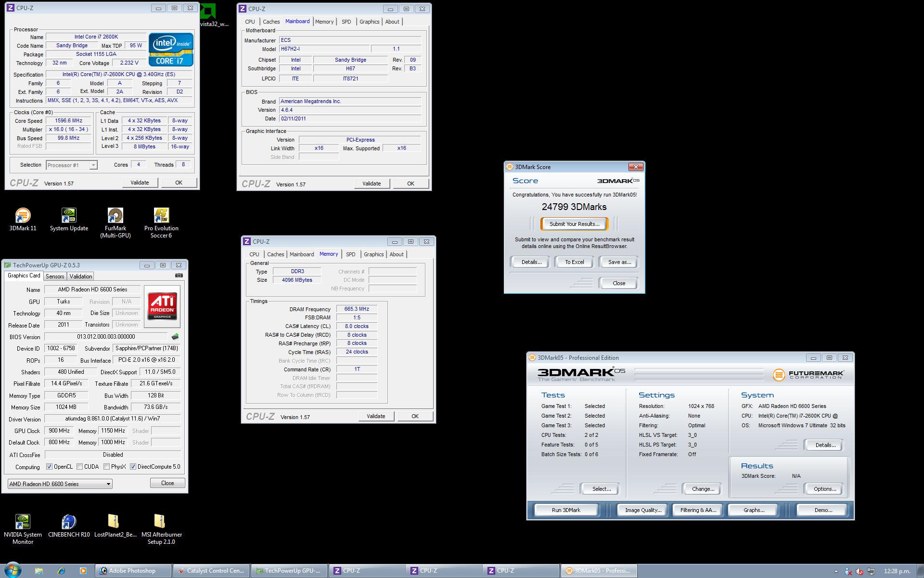Click the CPU-Z Name field Intel Core i7 2600K

click(96, 37)
